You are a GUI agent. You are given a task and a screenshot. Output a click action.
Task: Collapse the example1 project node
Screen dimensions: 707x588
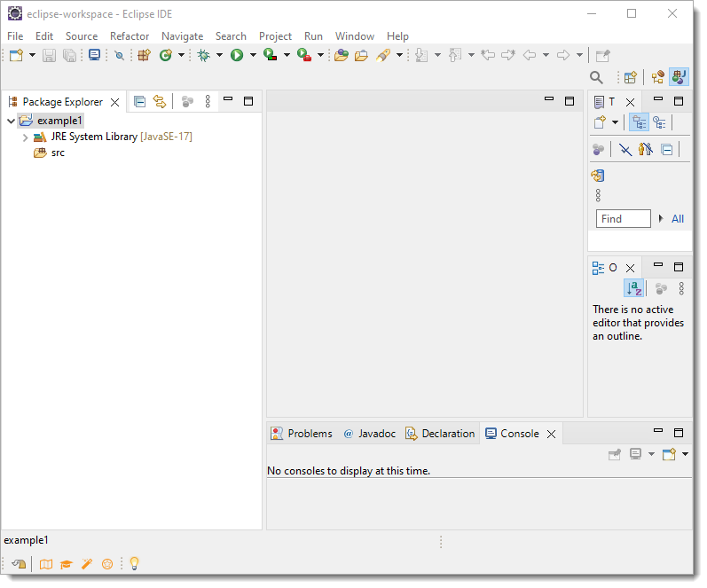(12, 121)
